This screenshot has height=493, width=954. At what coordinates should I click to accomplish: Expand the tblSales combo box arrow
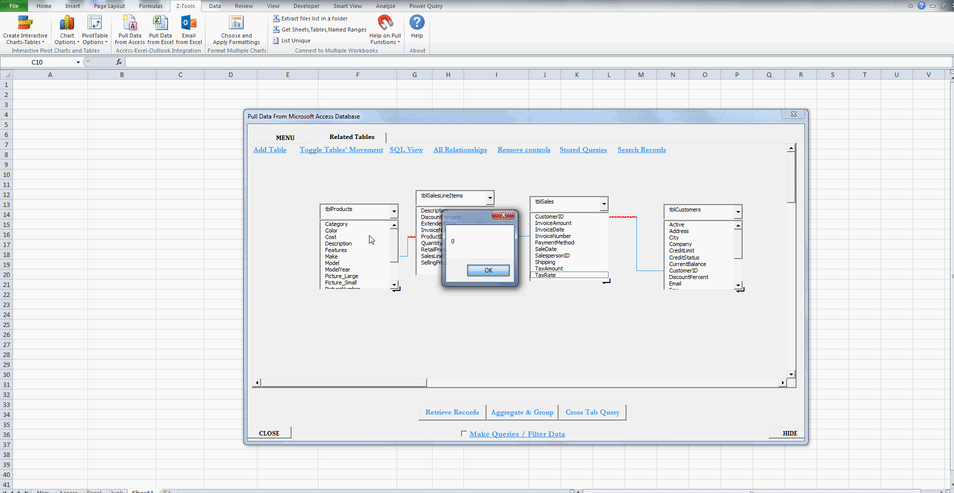(x=604, y=203)
